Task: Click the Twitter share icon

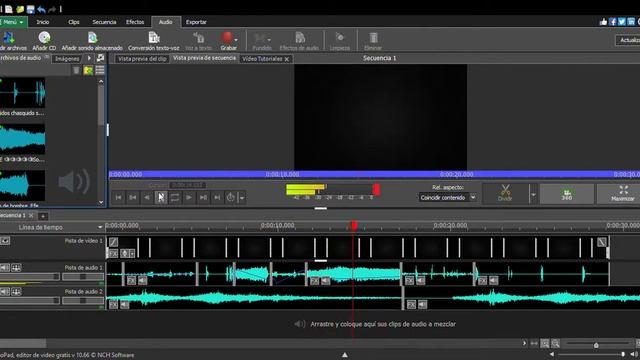Action: point(622,22)
